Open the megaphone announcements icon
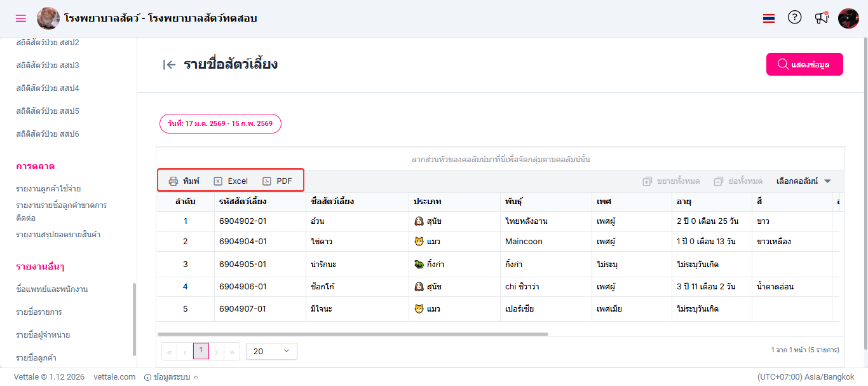Screen dimensions: 868x386 (x=822, y=18)
